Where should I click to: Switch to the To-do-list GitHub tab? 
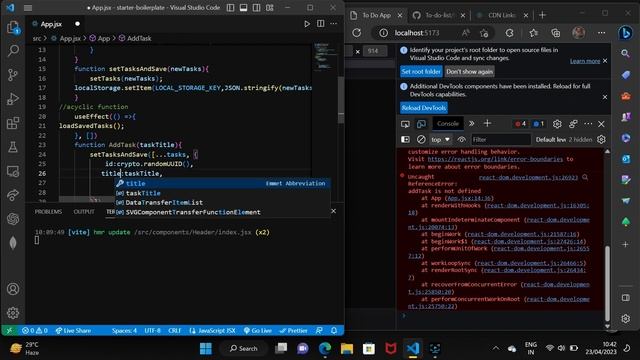tap(439, 15)
